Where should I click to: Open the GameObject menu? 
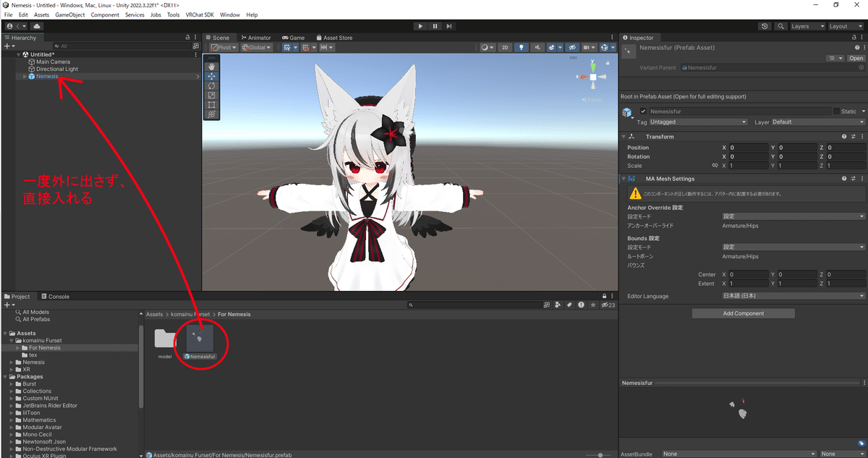pos(70,14)
